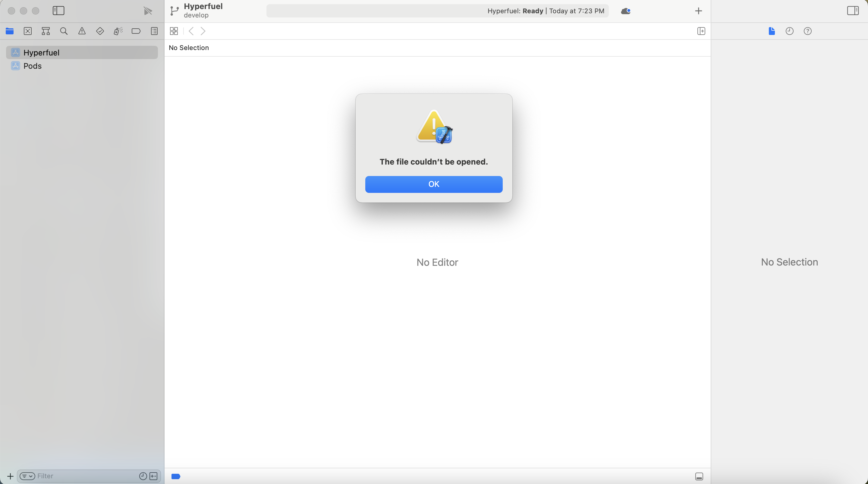Add an editor on the right
The height and width of the screenshot is (484, 868).
[x=701, y=31]
